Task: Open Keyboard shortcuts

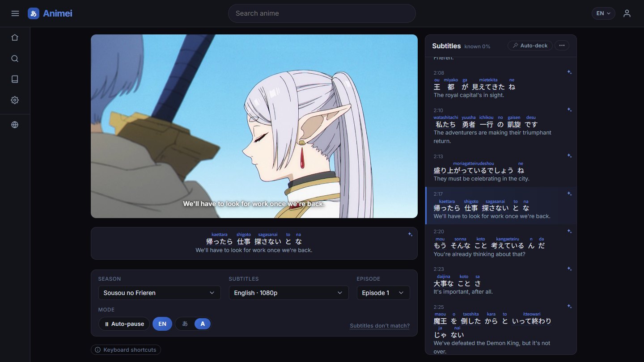Action: click(x=126, y=349)
